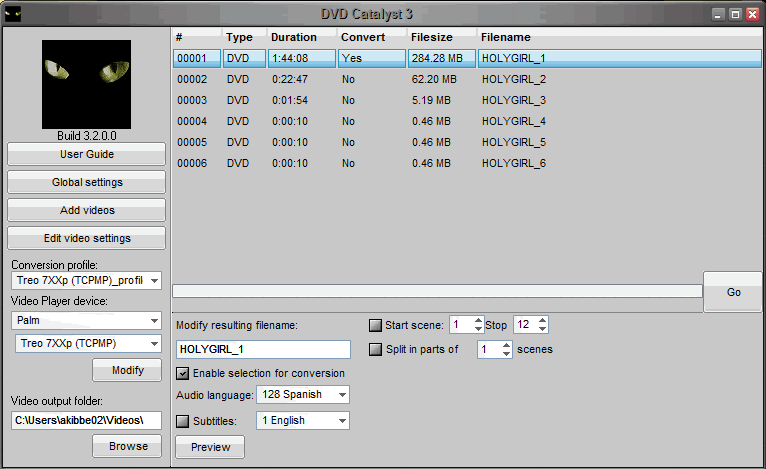Viewport: 766px width, 469px height.
Task: Click the cat eyes logo image
Action: coord(86,84)
